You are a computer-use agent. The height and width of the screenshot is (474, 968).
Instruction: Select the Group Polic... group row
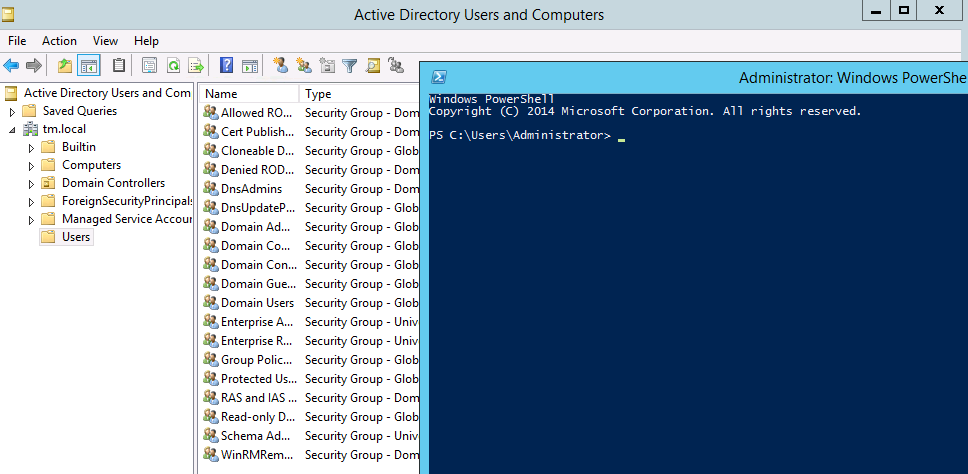pyautogui.click(x=311, y=360)
